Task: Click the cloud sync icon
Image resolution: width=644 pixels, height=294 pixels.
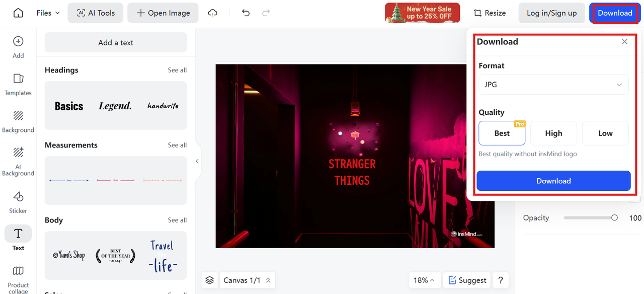Action: pyautogui.click(x=213, y=13)
